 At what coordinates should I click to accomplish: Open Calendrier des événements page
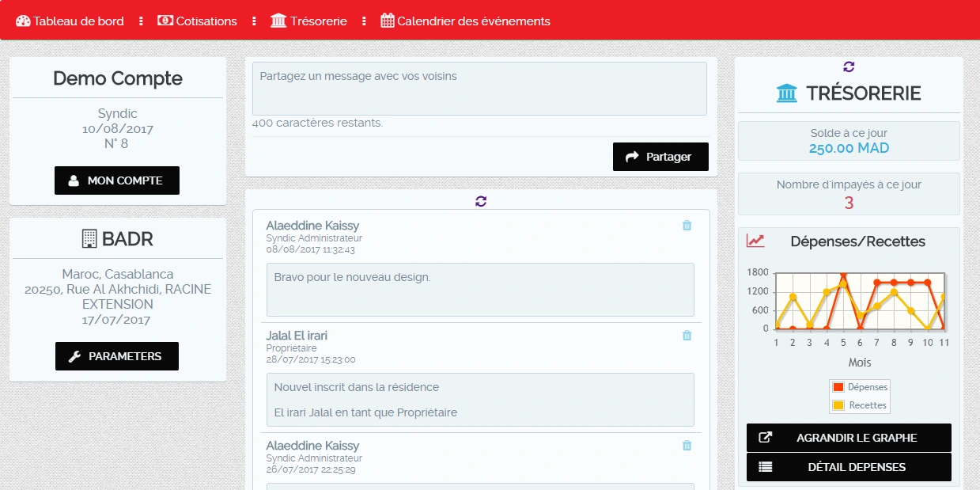(x=465, y=21)
